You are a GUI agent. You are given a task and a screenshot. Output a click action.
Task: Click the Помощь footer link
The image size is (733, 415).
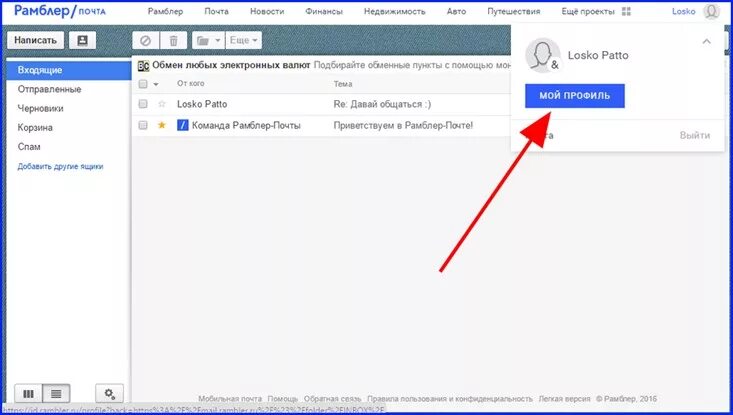click(283, 399)
